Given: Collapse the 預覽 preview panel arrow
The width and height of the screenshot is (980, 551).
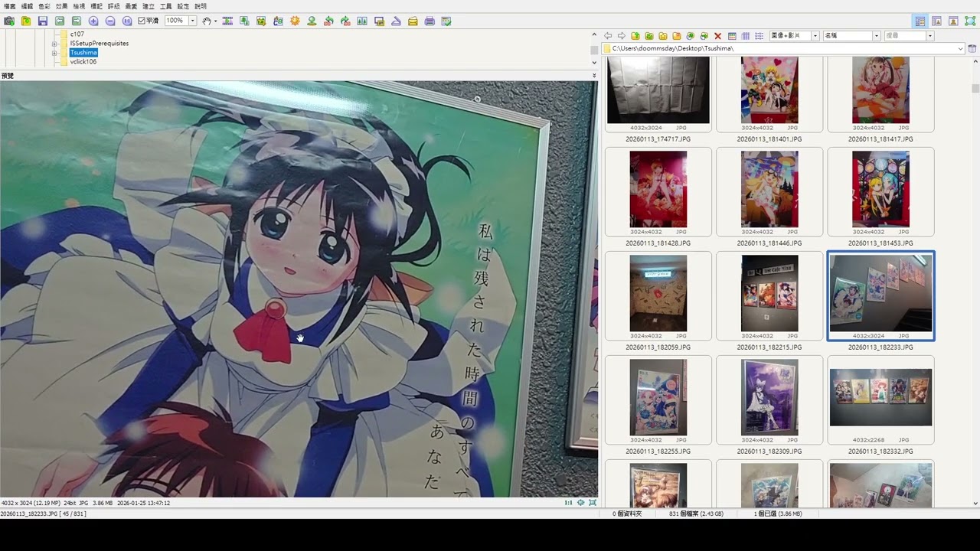Looking at the screenshot, I should (594, 76).
